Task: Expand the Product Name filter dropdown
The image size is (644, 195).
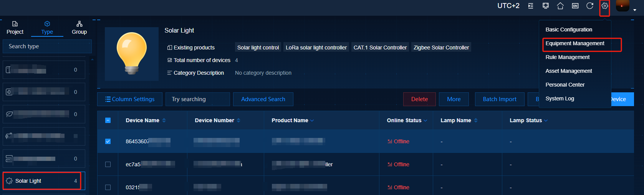Action: [312, 121]
